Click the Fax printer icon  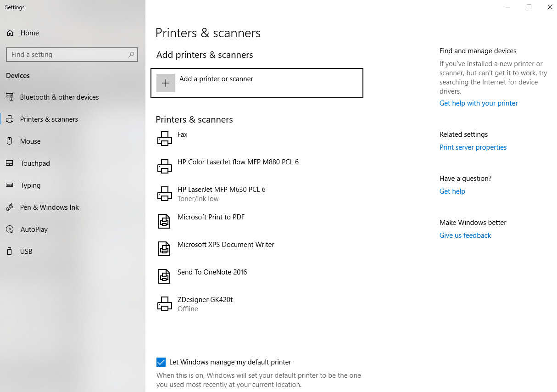point(165,139)
